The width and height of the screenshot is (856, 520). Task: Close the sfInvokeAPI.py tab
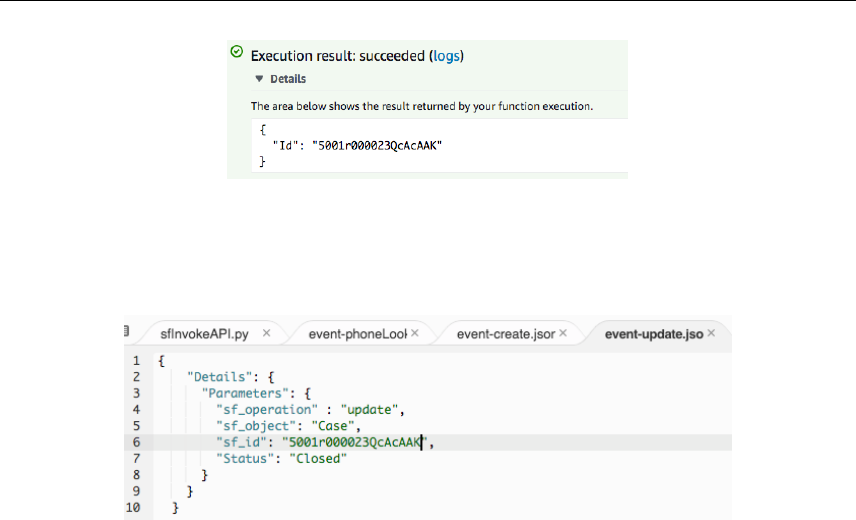268,332
